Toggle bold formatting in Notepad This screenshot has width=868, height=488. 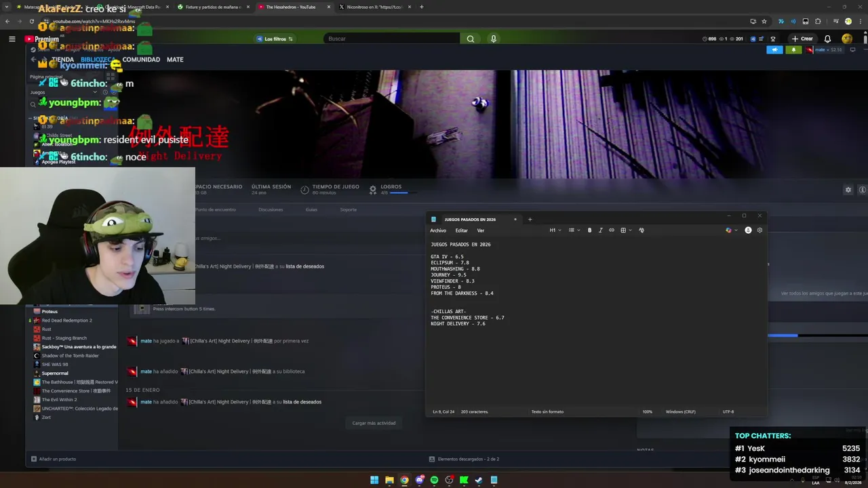coord(589,230)
